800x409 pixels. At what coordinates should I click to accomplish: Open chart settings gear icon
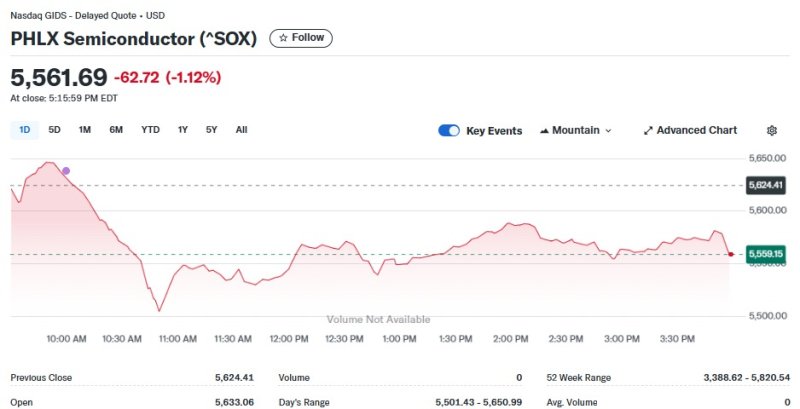(771, 130)
